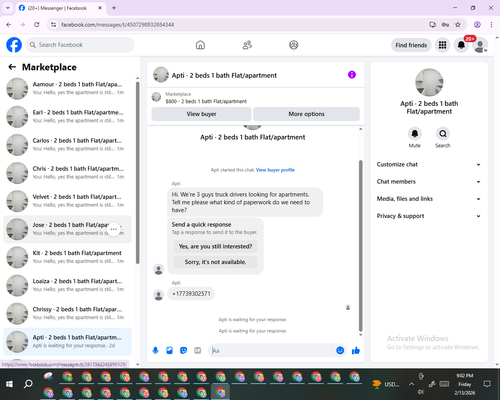This screenshot has height=400, width=500.
Task: Open the View buyer profile link
Action: click(275, 170)
